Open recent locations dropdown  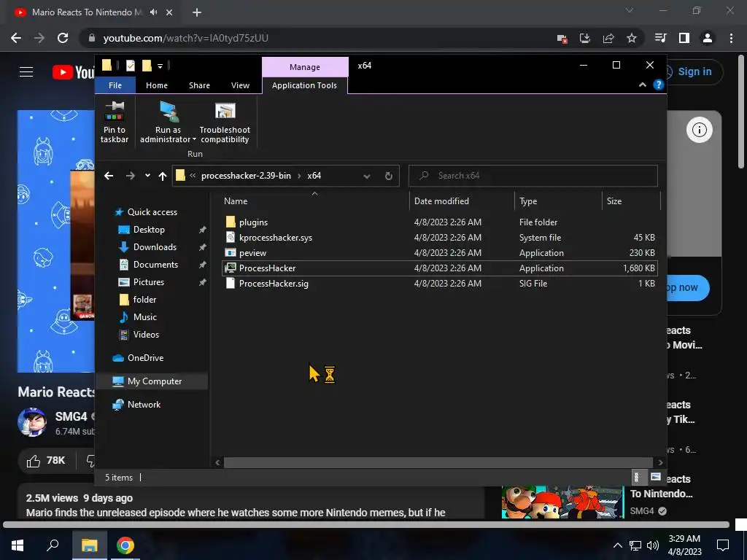click(147, 176)
